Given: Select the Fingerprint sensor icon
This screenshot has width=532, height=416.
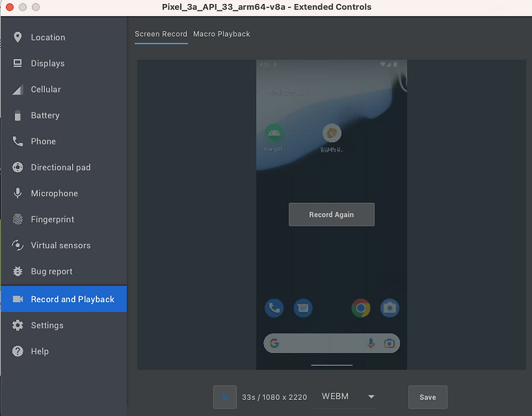Looking at the screenshot, I should click(17, 219).
